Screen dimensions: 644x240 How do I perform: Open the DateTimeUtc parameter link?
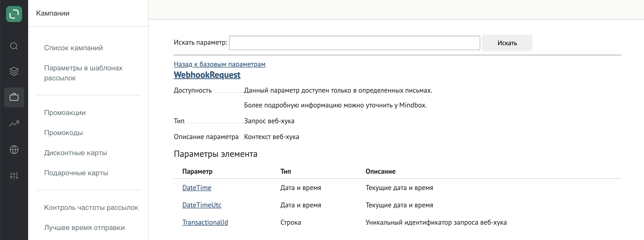pos(202,205)
